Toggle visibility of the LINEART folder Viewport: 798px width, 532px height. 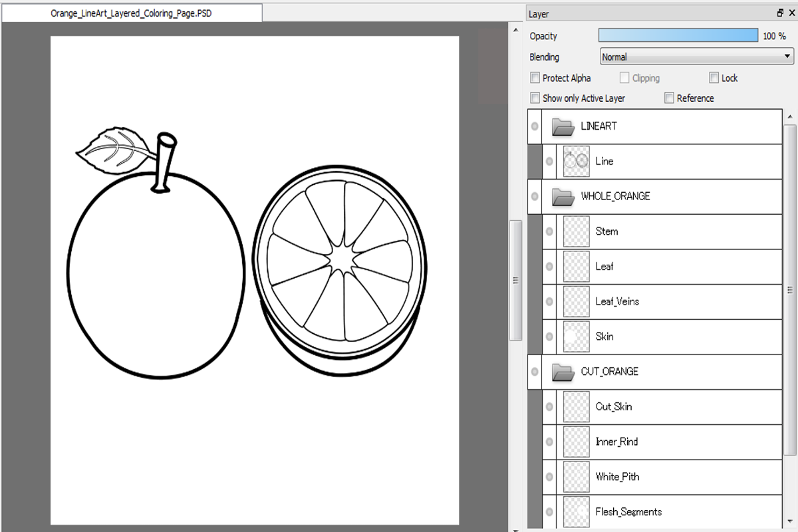(x=535, y=126)
